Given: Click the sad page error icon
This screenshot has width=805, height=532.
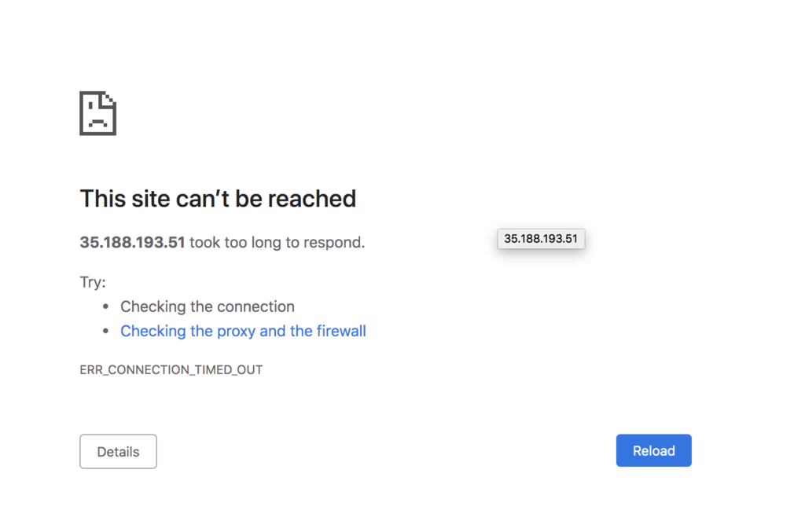Looking at the screenshot, I should [x=98, y=113].
